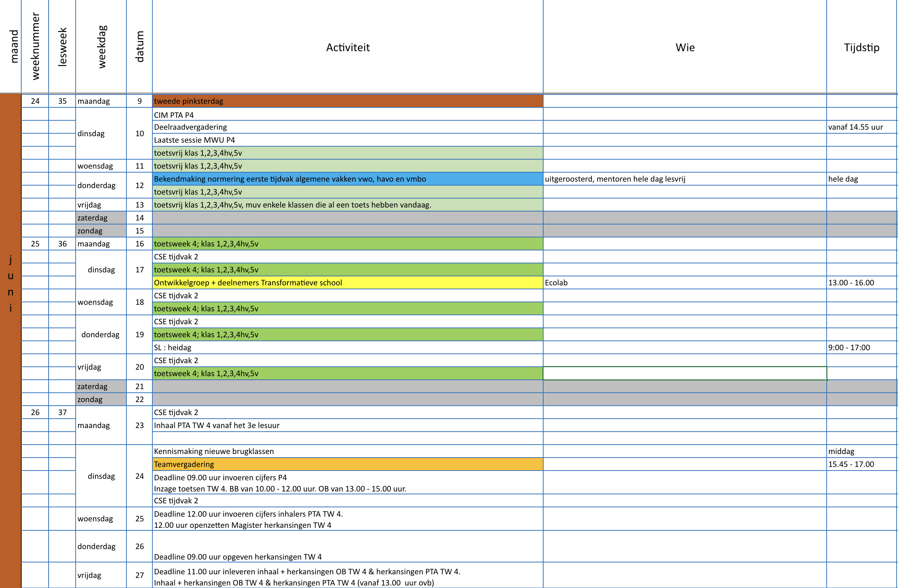This screenshot has width=898, height=588.
Task: Select the lesweek header cell
Action: point(62,47)
